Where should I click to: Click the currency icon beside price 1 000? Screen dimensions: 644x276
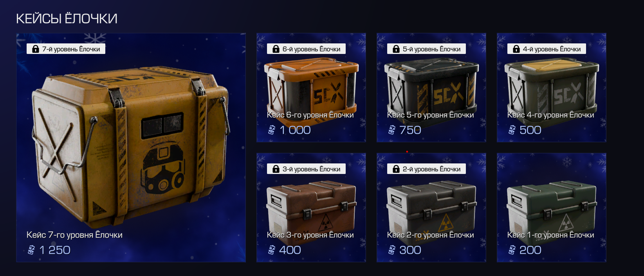click(x=272, y=130)
